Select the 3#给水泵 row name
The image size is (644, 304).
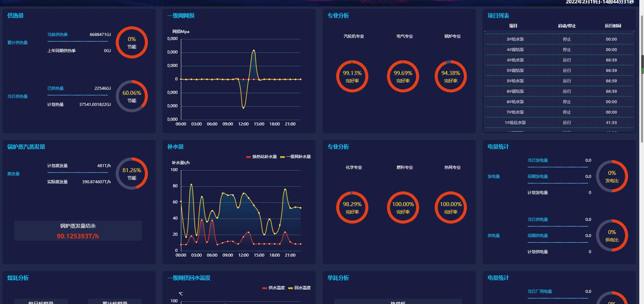(515, 39)
